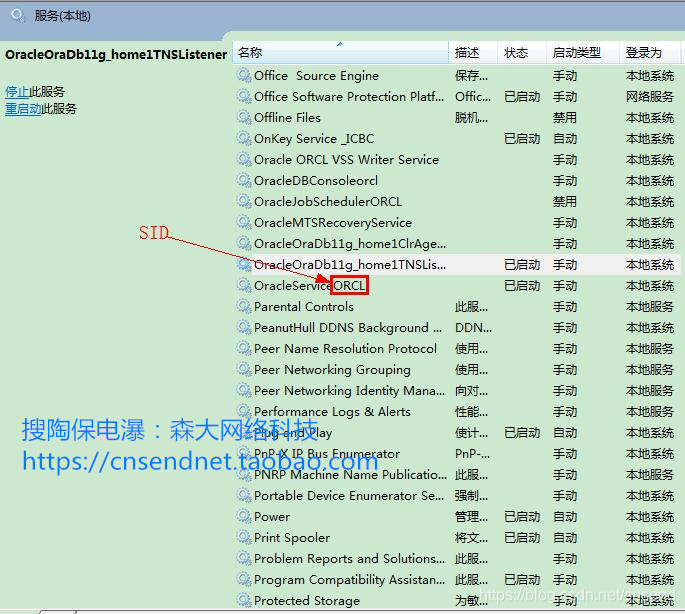
Task: Select the PeanutHull DDNS Background service
Action: click(457, 327)
